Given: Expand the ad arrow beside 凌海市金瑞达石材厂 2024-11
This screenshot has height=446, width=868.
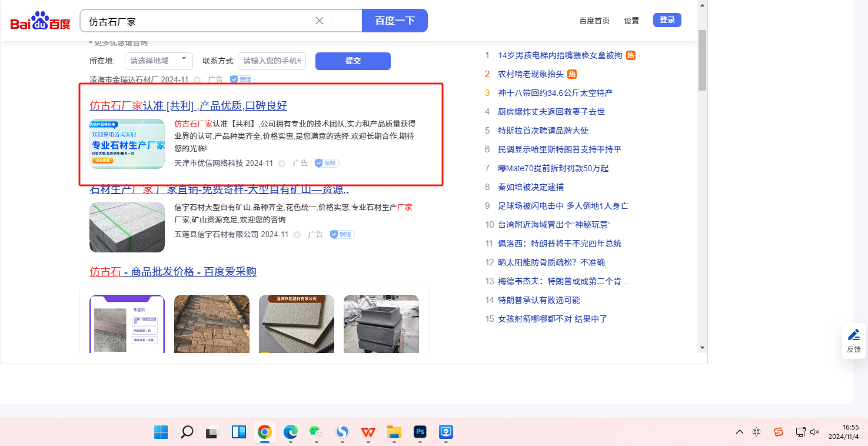Looking at the screenshot, I should 197,79.
